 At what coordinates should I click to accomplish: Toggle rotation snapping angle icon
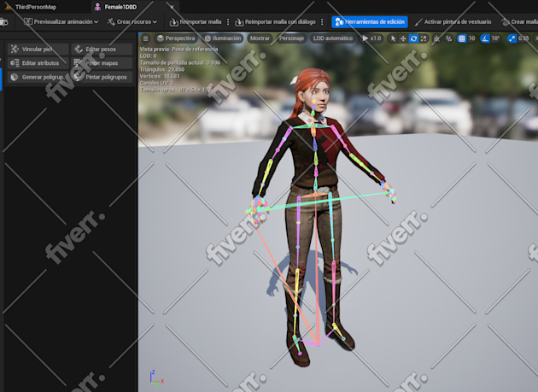click(x=485, y=38)
